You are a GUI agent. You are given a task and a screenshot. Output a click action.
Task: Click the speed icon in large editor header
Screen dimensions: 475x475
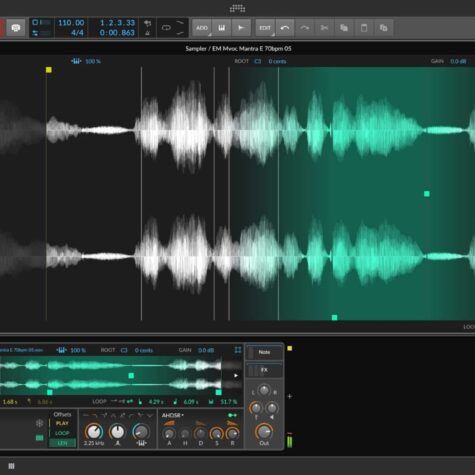[76, 61]
